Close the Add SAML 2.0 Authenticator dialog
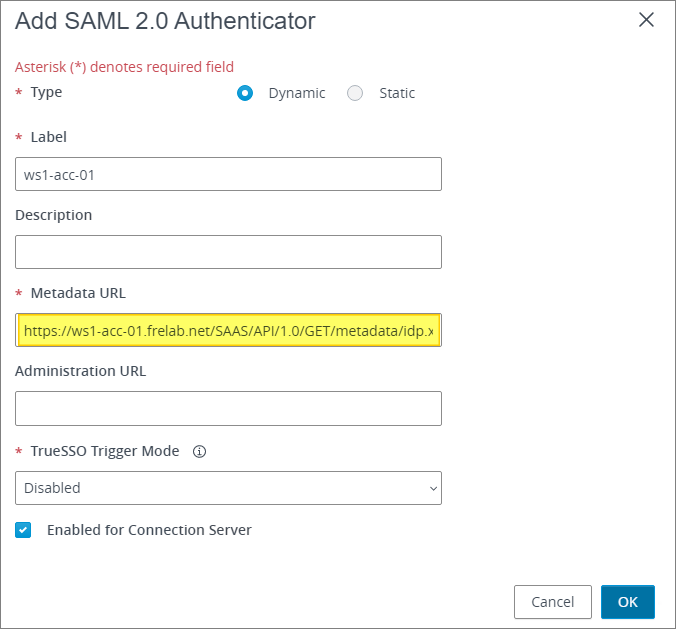The width and height of the screenshot is (676, 629). point(646,20)
